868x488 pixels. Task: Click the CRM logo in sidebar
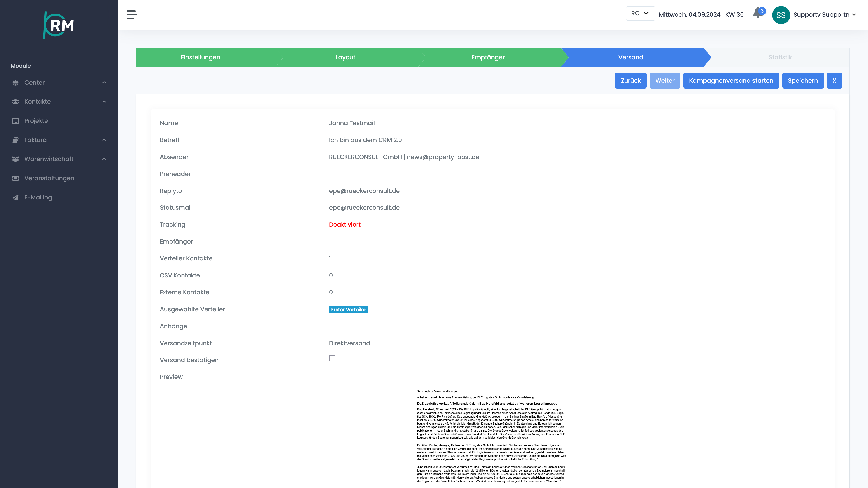(59, 25)
